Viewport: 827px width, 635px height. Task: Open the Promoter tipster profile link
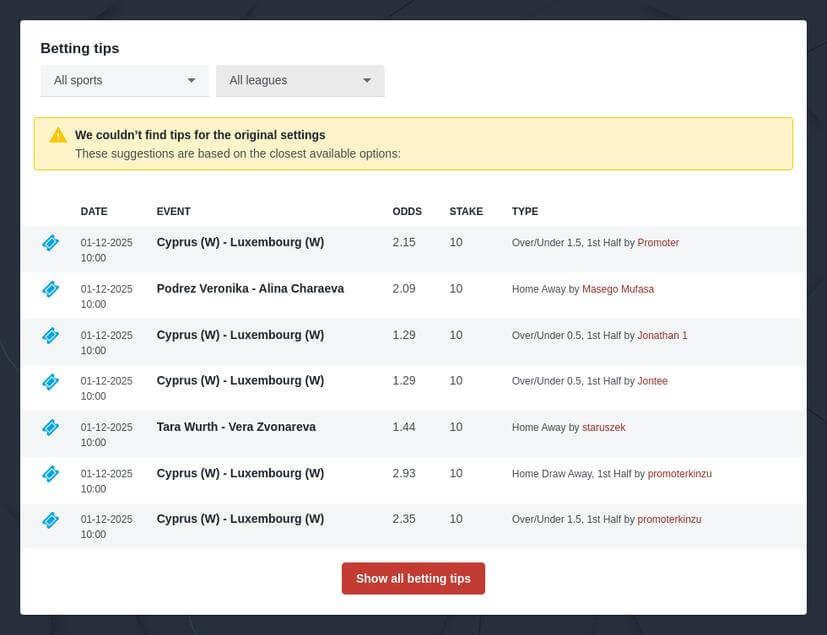coord(660,242)
